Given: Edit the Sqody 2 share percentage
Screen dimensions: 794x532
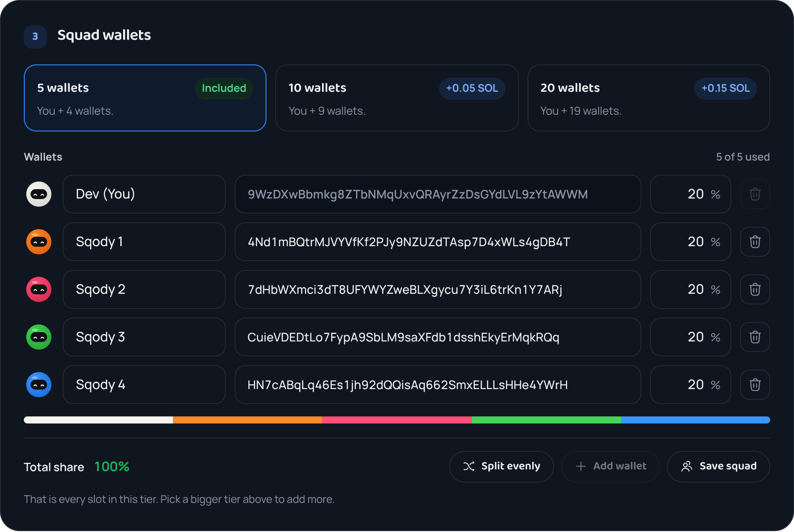Looking at the screenshot, I should 691,289.
